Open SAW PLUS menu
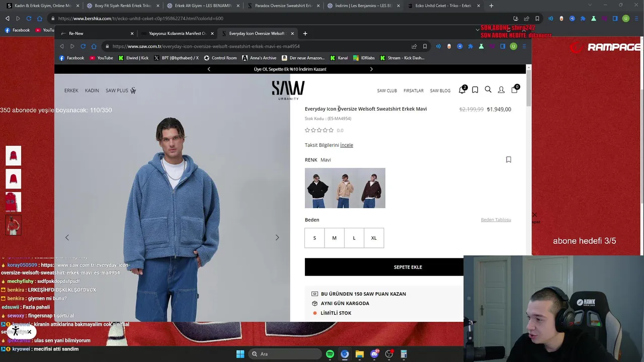644x362 pixels. pos(121,90)
